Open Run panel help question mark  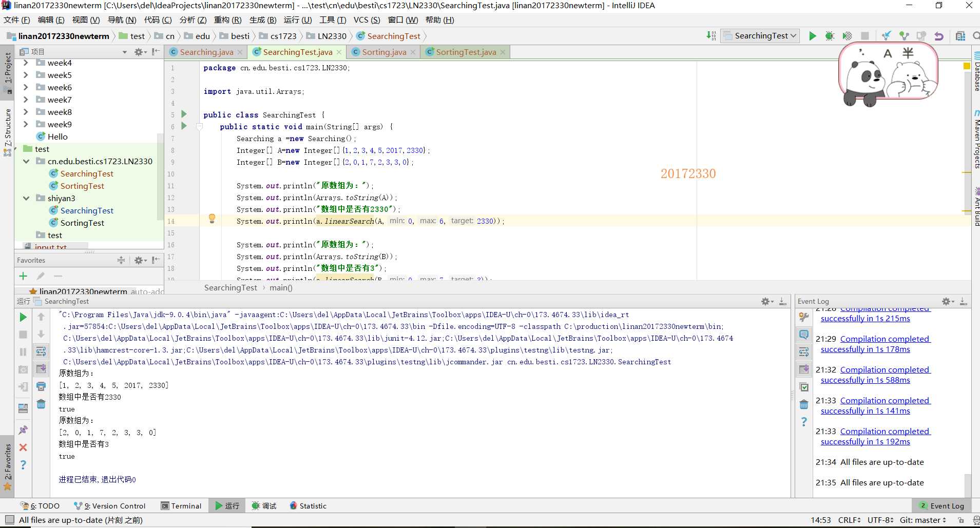[x=23, y=465]
